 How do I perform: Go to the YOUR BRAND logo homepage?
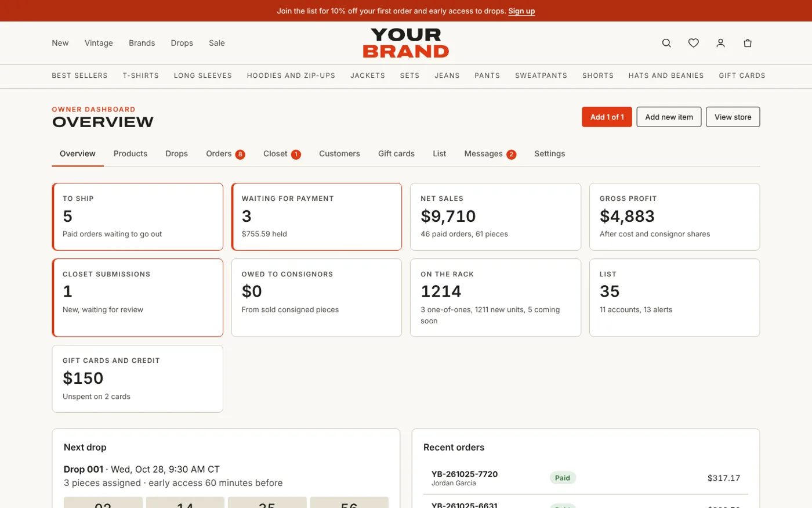click(x=406, y=43)
